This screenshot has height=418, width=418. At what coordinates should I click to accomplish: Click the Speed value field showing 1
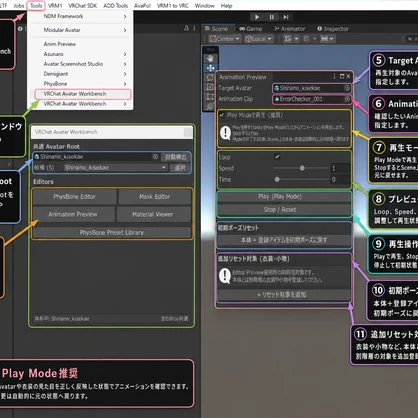coord(340,168)
